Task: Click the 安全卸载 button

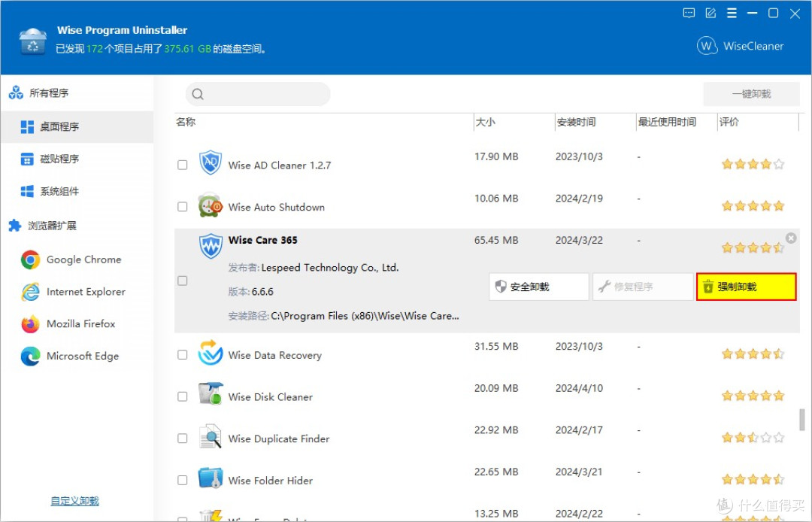Action: coord(538,287)
